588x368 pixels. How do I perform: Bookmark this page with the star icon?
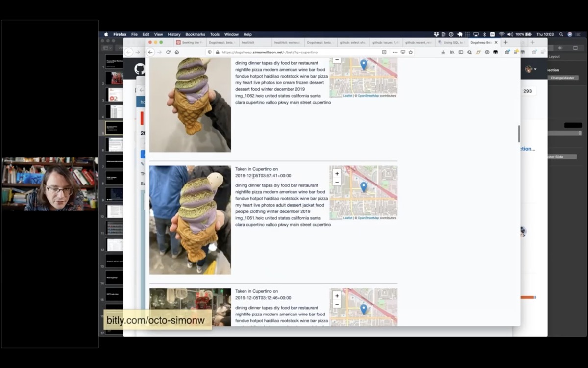tap(411, 52)
